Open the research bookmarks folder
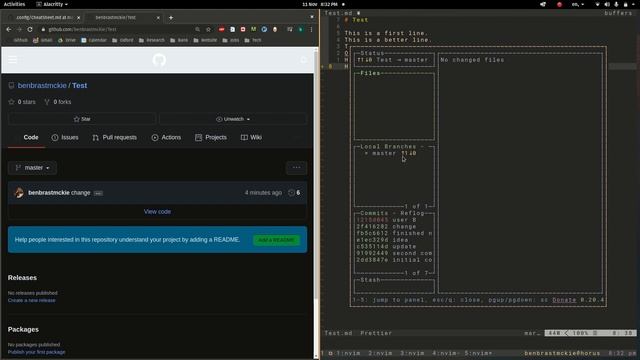 point(151,40)
